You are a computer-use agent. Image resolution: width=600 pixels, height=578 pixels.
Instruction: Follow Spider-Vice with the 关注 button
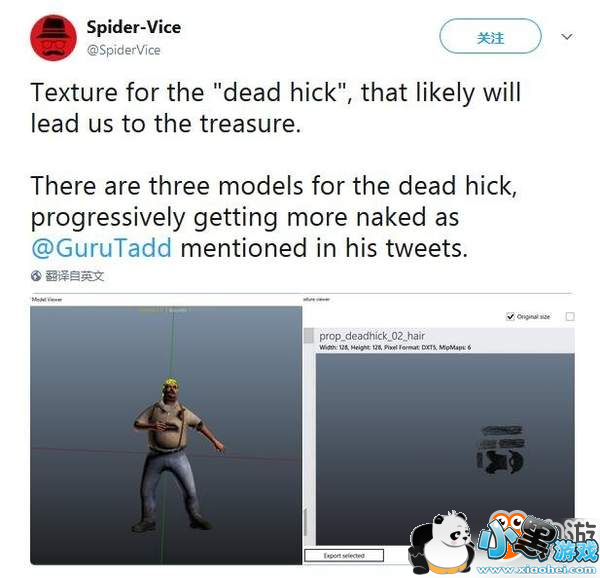pyautogui.click(x=490, y=37)
